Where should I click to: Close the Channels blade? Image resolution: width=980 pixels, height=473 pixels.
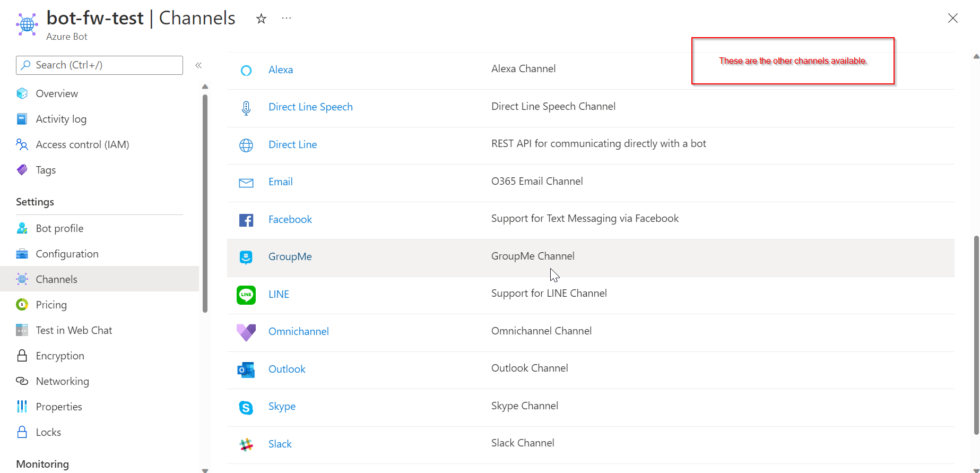pos(952,18)
